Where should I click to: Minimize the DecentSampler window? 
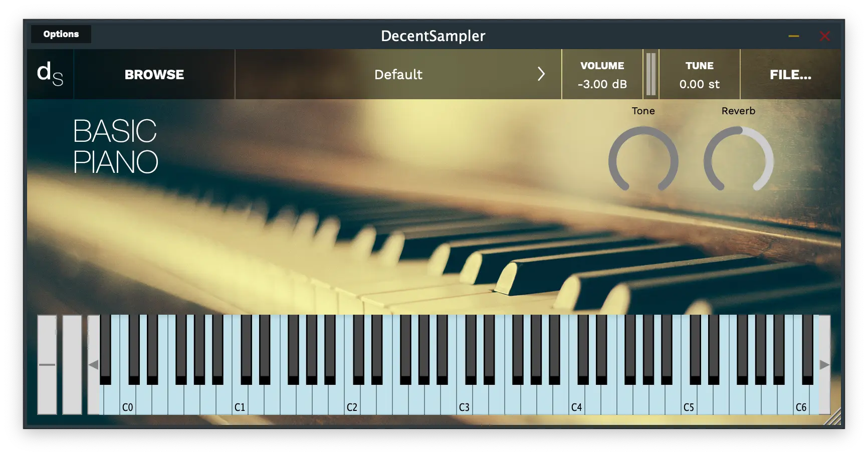coord(794,36)
